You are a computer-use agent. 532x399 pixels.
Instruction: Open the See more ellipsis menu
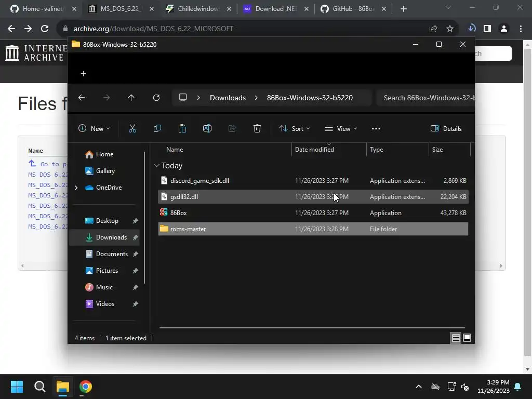(x=376, y=129)
